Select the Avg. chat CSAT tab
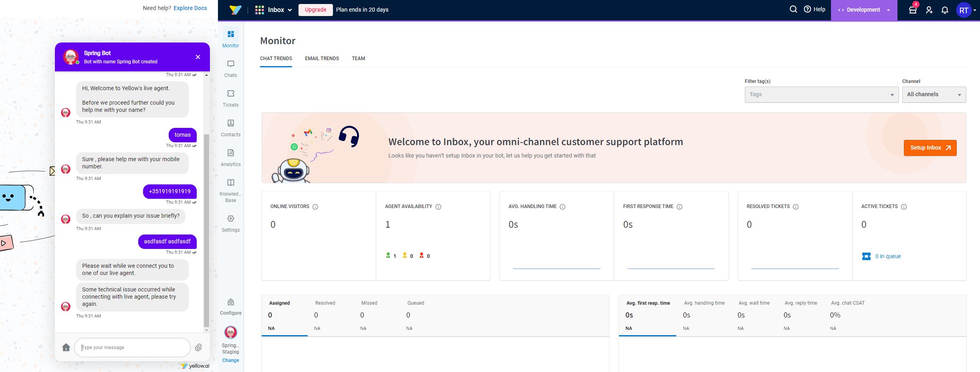The width and height of the screenshot is (980, 372). 848,315
